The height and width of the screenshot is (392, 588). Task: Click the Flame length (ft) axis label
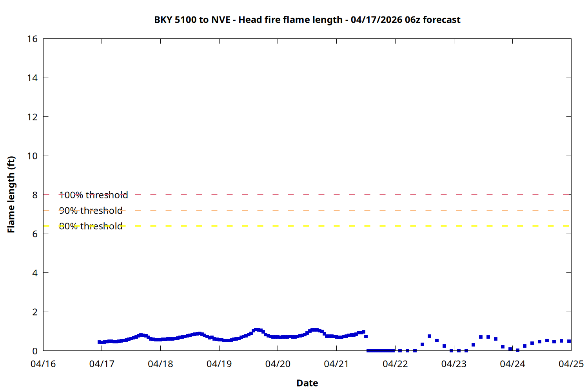pos(11,194)
